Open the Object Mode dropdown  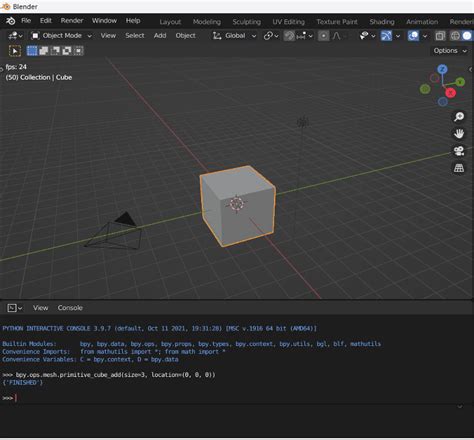pos(61,36)
